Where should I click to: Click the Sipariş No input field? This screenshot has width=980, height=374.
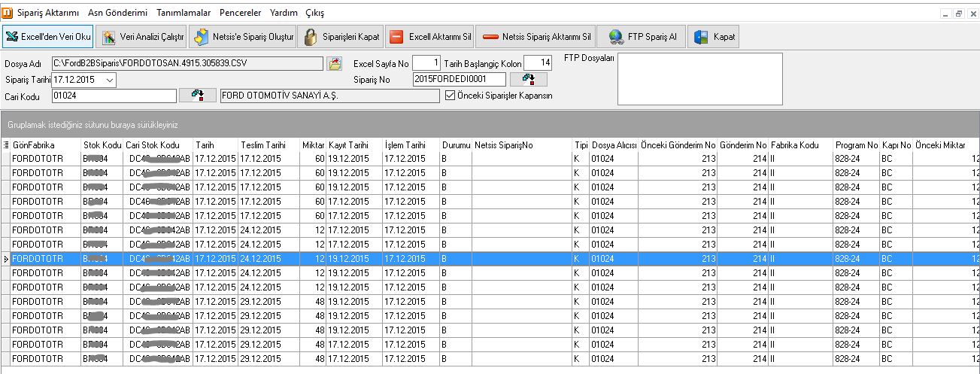pyautogui.click(x=459, y=79)
